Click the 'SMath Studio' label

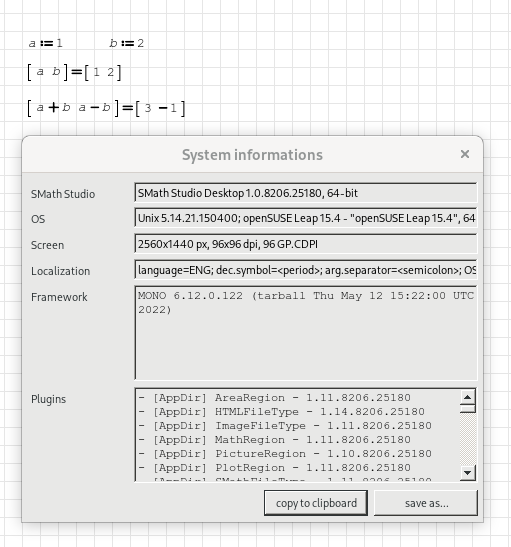pyautogui.click(x=63, y=194)
